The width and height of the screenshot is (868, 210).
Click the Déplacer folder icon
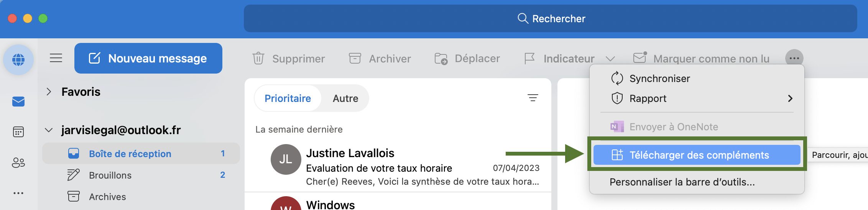[x=441, y=59]
